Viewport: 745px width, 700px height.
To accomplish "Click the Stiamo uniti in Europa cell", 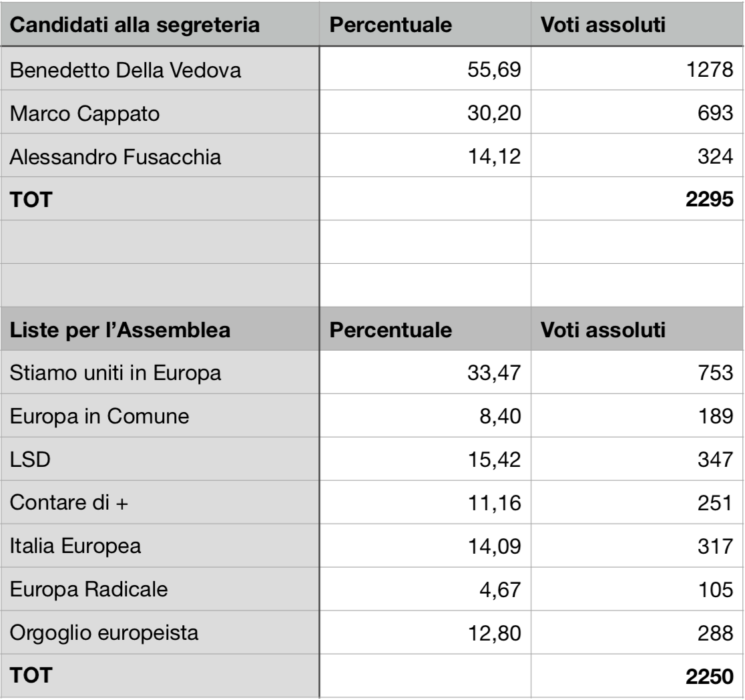I will pos(160,372).
